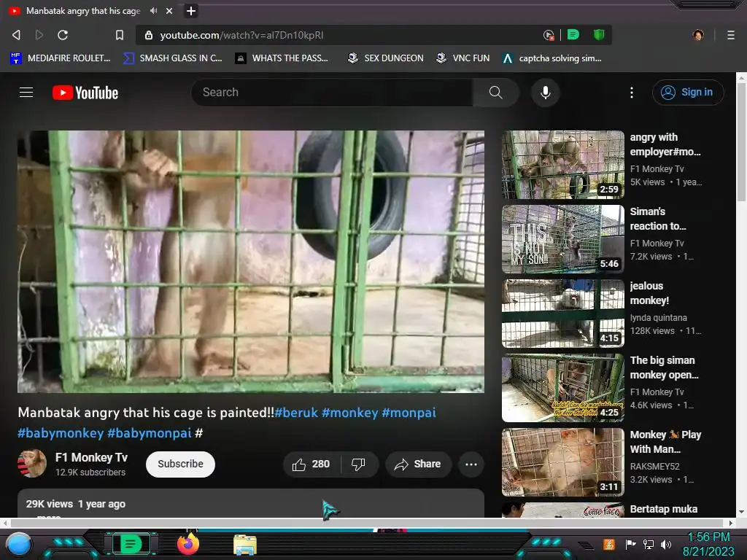The image size is (747, 560).
Task: Like the video with thumbs up 280
Action: 311,464
